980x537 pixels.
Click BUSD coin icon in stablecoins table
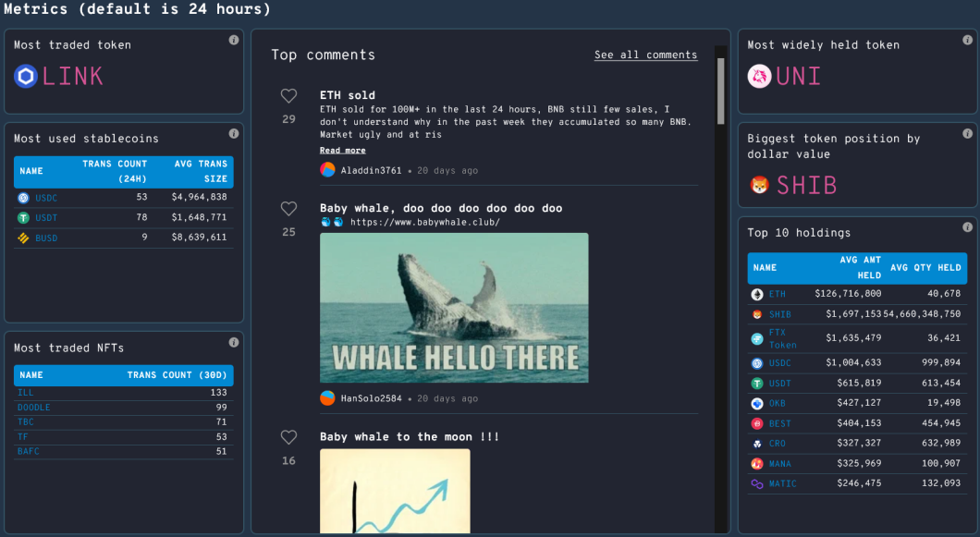tap(23, 238)
